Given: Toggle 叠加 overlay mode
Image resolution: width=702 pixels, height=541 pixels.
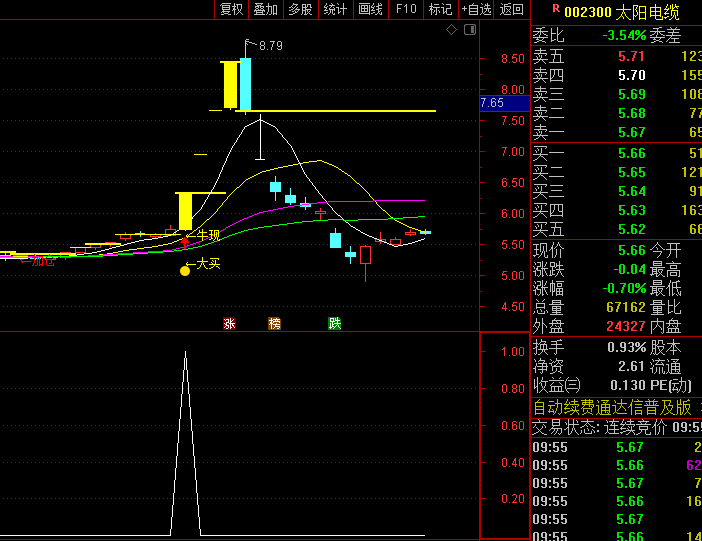Looking at the screenshot, I should pyautogui.click(x=266, y=10).
